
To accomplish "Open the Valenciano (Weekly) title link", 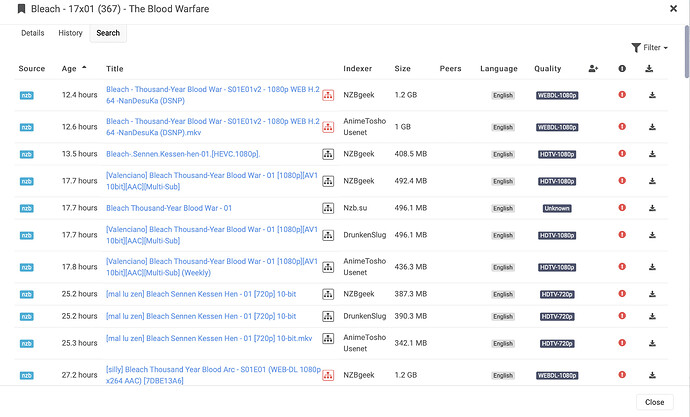I will [212, 267].
